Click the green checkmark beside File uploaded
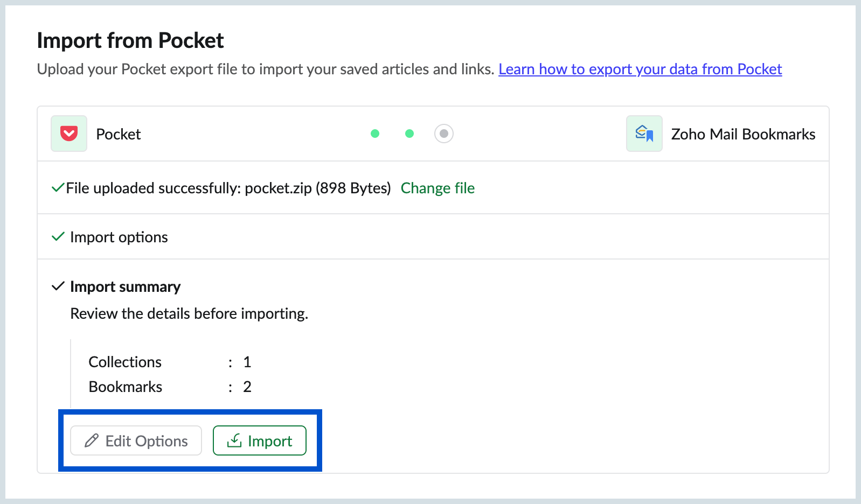The height and width of the screenshot is (504, 861). pyautogui.click(x=57, y=188)
